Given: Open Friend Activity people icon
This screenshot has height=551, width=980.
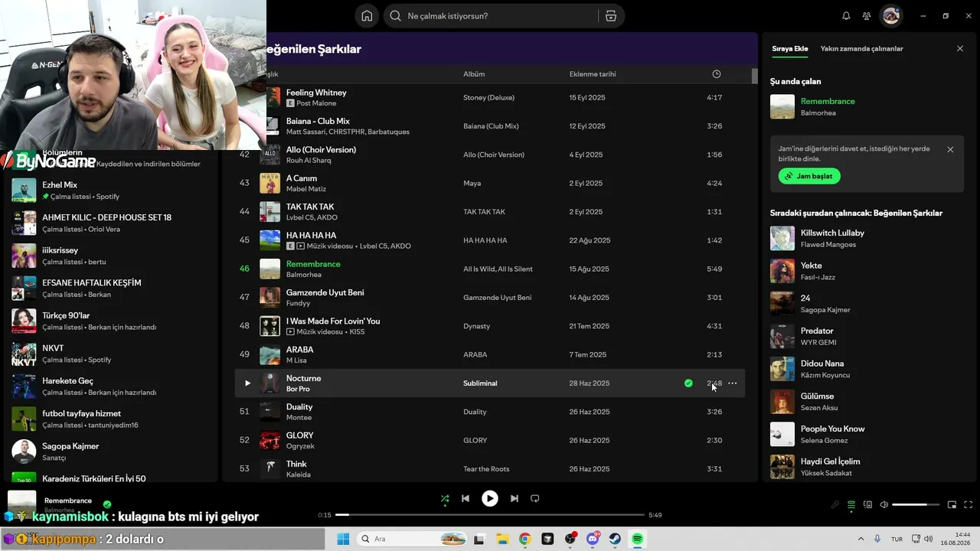Looking at the screenshot, I should pos(867,16).
